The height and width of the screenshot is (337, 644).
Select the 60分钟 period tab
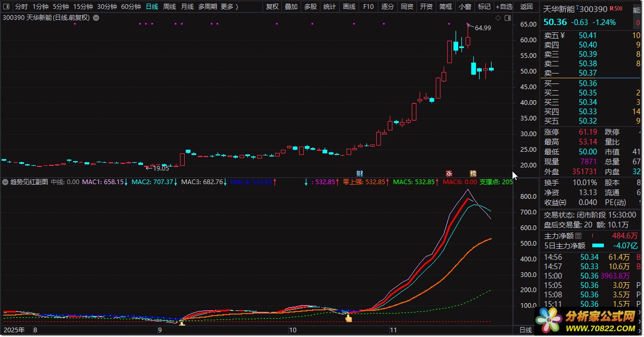point(131,7)
